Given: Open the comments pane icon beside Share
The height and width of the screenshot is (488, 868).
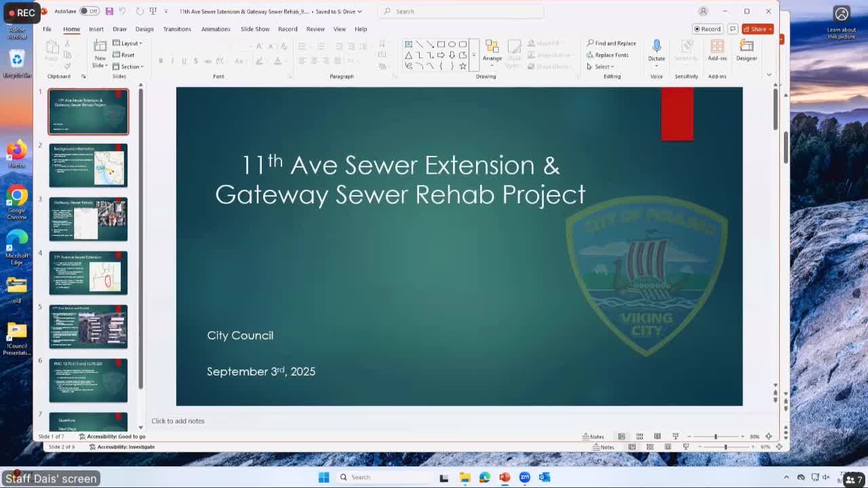Looking at the screenshot, I should coord(732,29).
